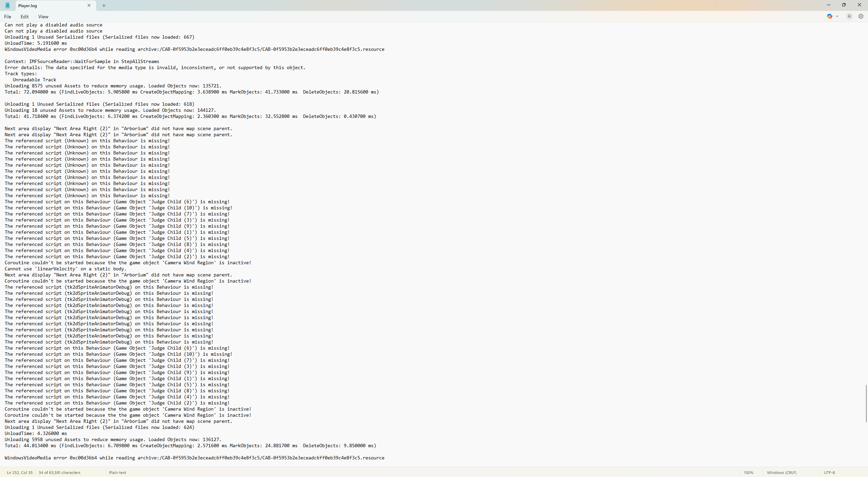The width and height of the screenshot is (868, 477).
Task: Open the View menu
Action: click(43, 17)
